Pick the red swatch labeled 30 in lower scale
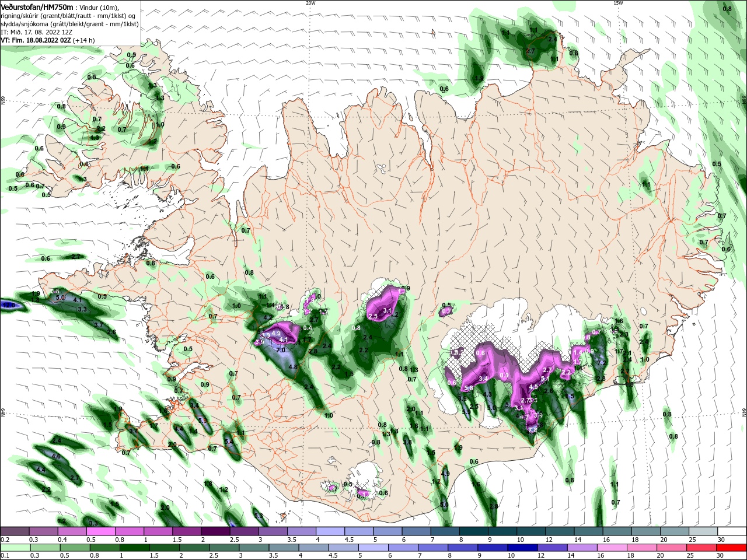 732,548
